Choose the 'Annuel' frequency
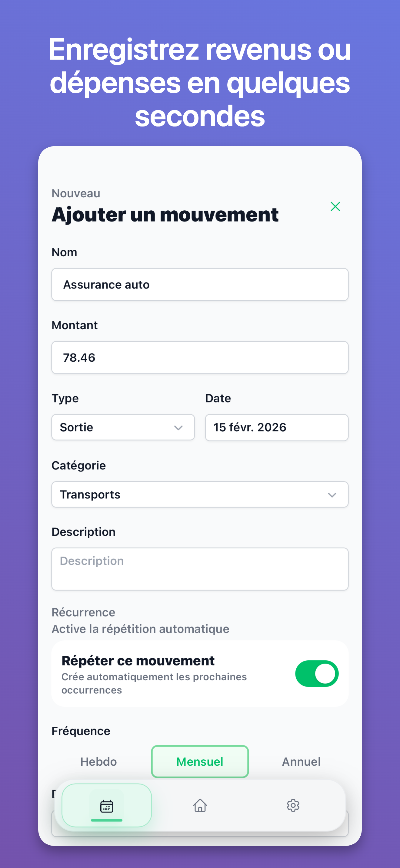This screenshot has height=868, width=400. [301, 761]
